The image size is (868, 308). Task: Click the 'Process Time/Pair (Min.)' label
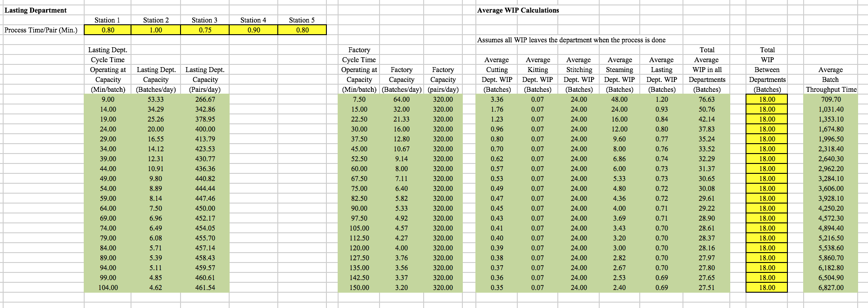(41, 30)
